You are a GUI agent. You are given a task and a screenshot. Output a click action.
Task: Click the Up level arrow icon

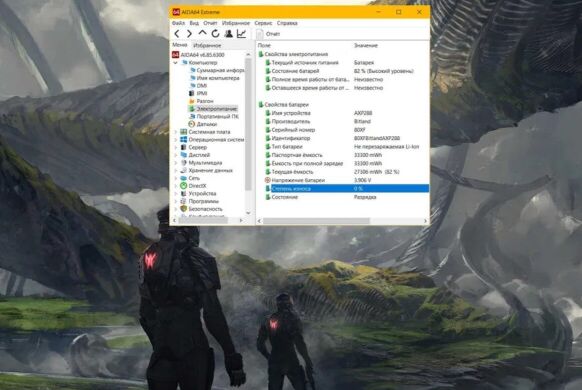click(x=202, y=33)
